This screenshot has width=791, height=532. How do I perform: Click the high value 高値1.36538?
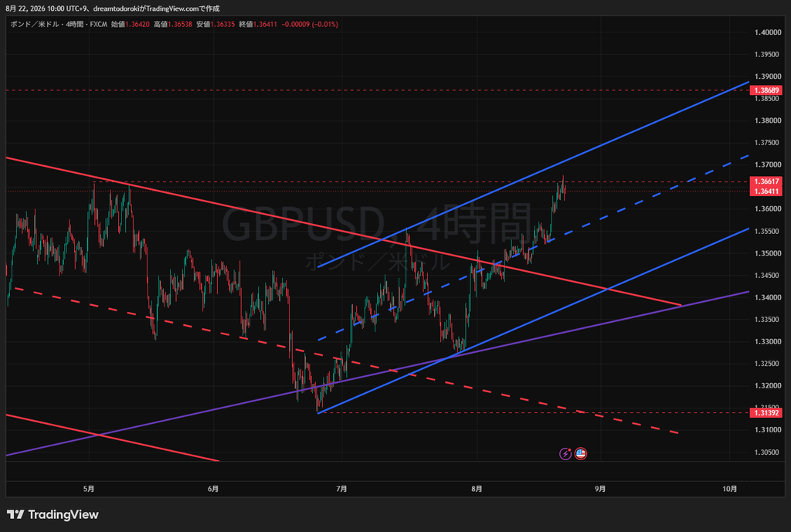[x=172, y=24]
